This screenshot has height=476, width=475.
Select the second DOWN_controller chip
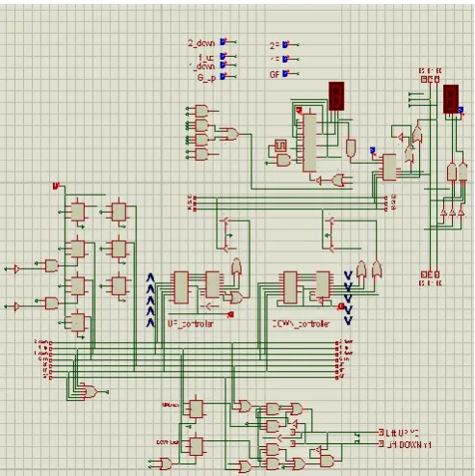[323, 284]
